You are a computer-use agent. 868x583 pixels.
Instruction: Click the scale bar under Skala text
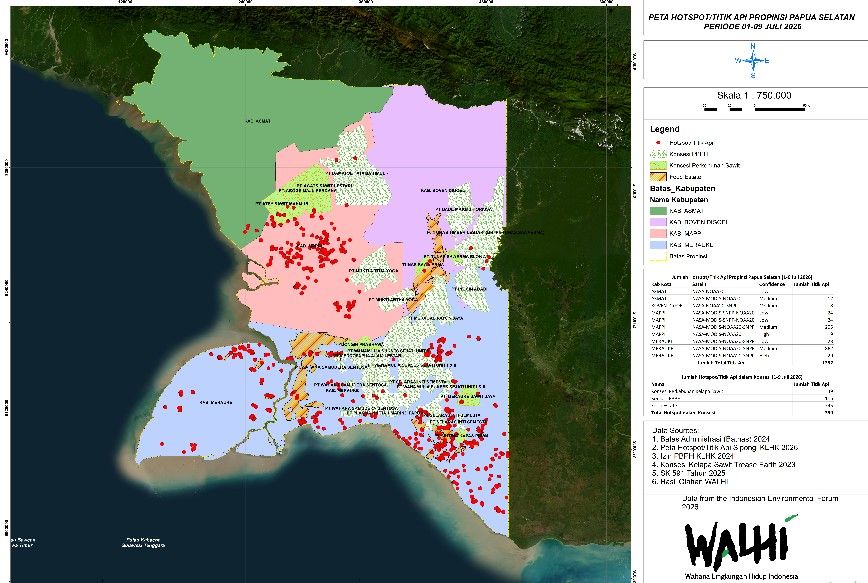pyautogui.click(x=756, y=108)
